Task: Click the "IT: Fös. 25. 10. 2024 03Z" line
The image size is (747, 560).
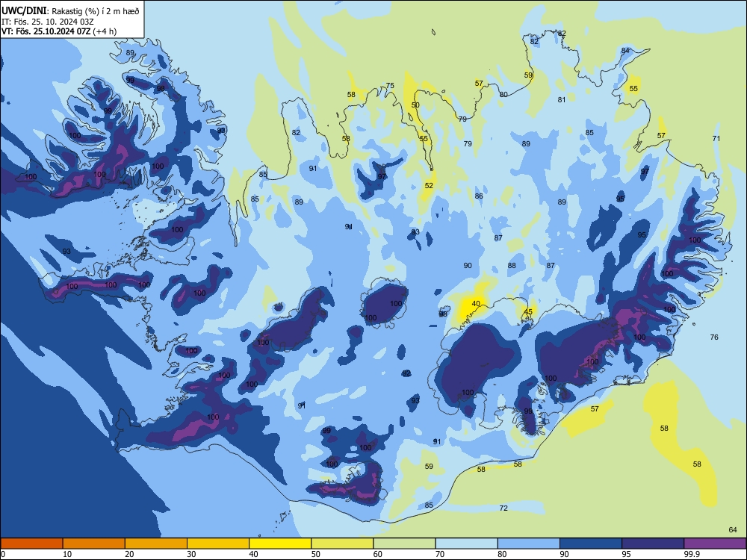Action: click(x=48, y=22)
